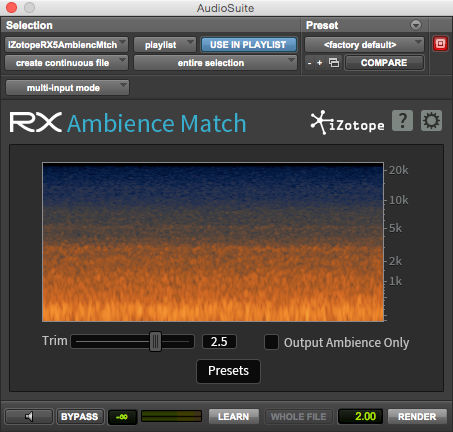The width and height of the screenshot is (453, 432).
Task: Open the Preset circular menu arrow
Action: coord(416,25)
